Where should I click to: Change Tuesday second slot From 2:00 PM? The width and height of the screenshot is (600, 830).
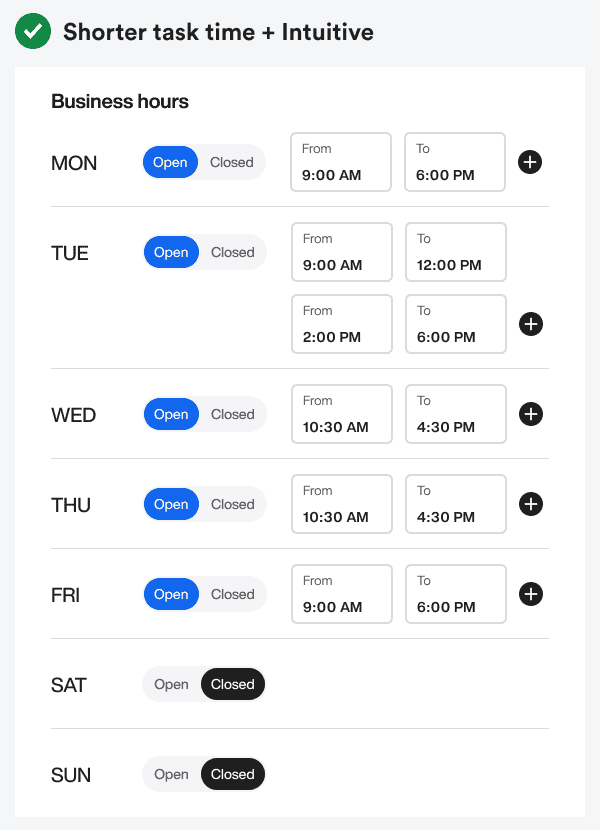pos(342,324)
